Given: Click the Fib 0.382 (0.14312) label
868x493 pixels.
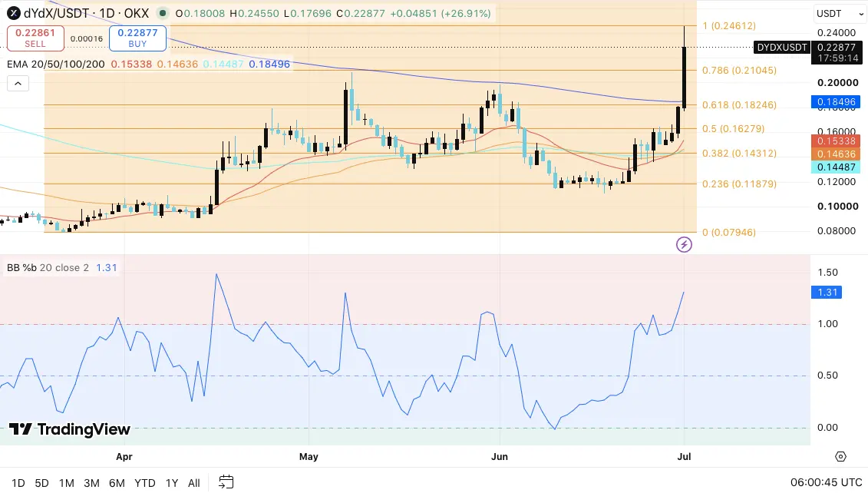Looking at the screenshot, I should 740,154.
